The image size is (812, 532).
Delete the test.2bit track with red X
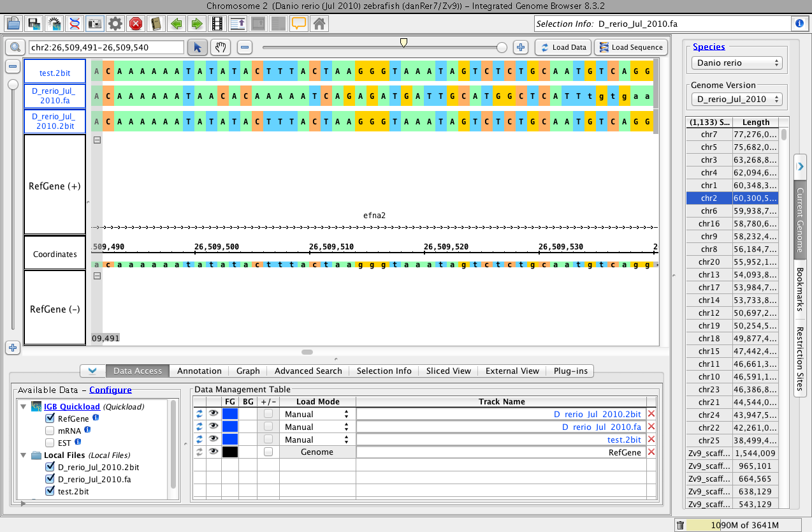pos(651,440)
